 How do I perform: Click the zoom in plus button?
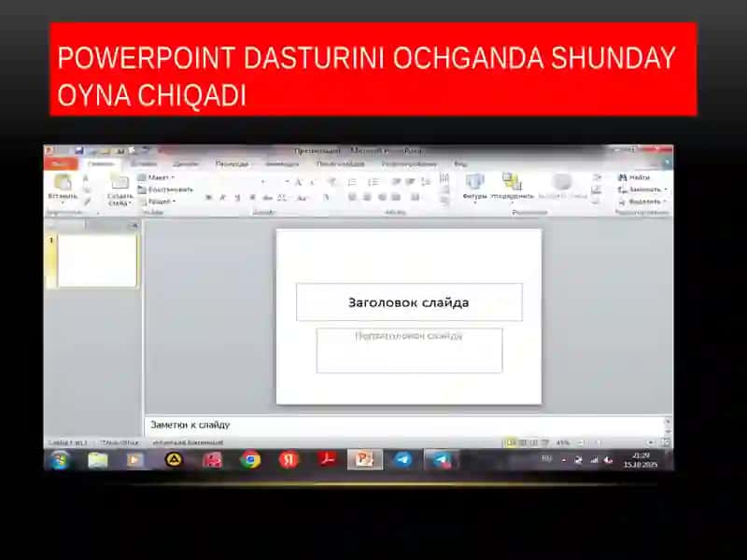(651, 442)
